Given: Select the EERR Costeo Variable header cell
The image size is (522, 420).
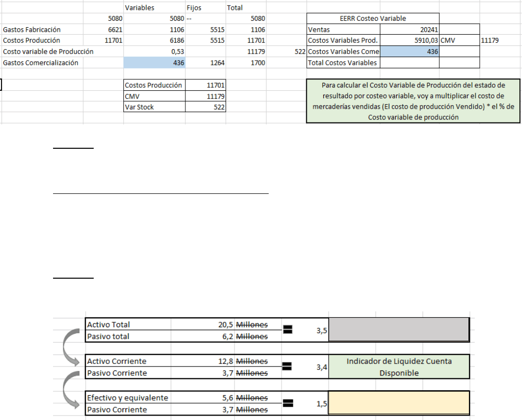Looking at the screenshot, I should click(373, 18).
